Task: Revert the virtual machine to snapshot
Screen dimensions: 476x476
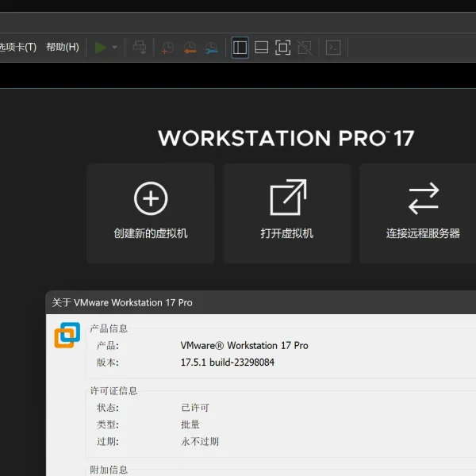Action: (x=190, y=48)
